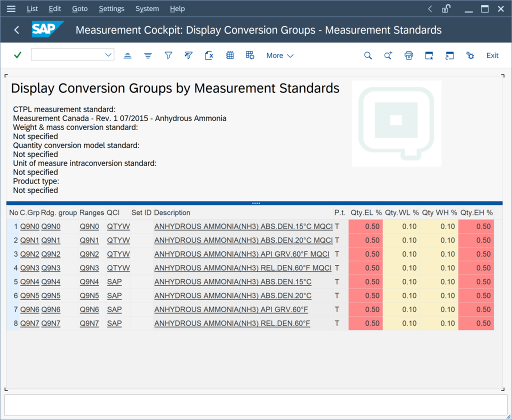
Task: Click the SAP logo
Action: point(47,29)
